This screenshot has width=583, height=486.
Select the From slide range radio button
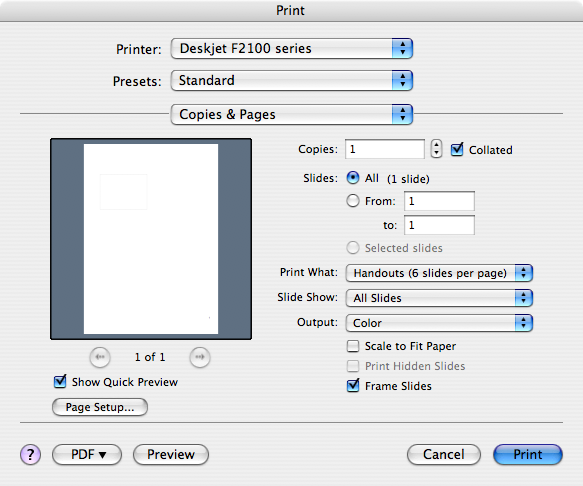point(353,201)
